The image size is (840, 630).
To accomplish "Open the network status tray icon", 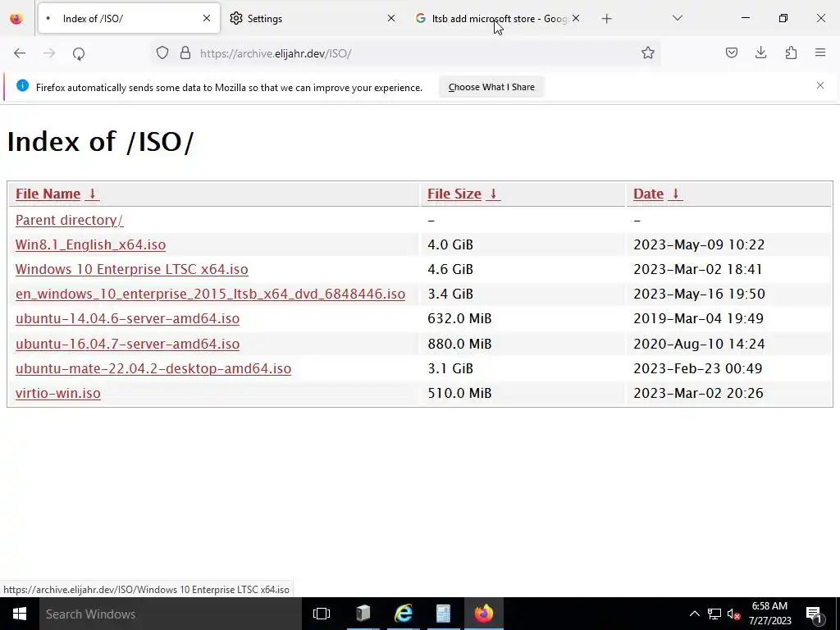I will [714, 614].
